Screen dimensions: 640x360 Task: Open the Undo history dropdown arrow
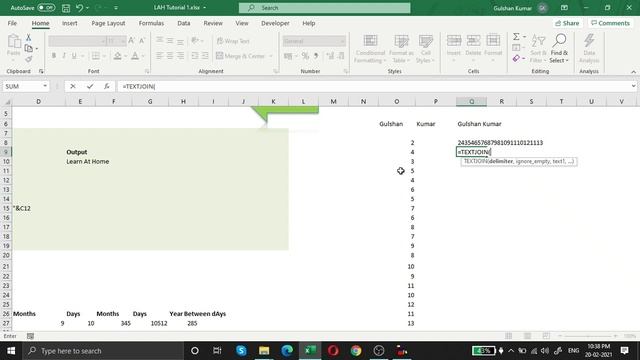click(87, 8)
